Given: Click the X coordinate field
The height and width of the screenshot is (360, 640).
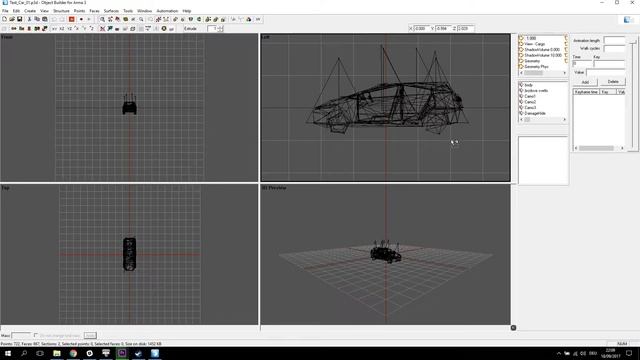Looking at the screenshot, I should [422, 29].
